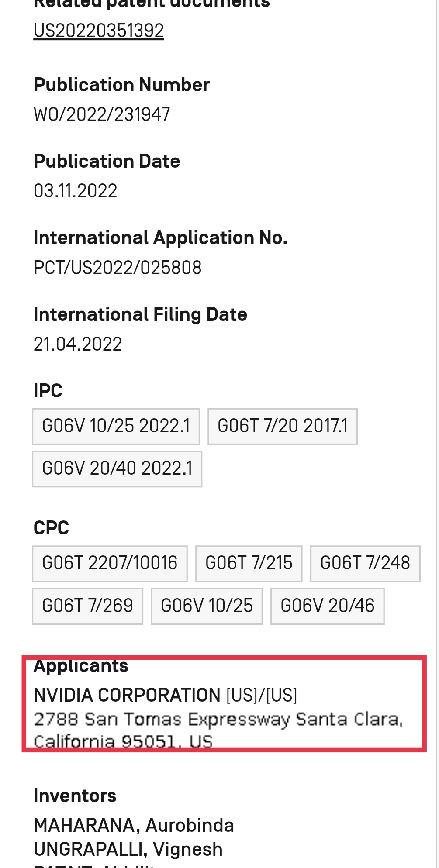Select the G06V 10/25 CPC tag
The height and width of the screenshot is (868, 439).
point(207,606)
